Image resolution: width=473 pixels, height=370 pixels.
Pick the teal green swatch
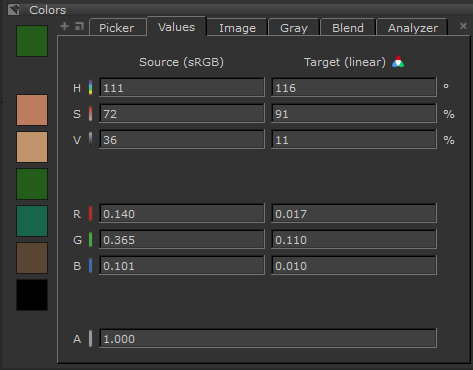pyautogui.click(x=32, y=221)
